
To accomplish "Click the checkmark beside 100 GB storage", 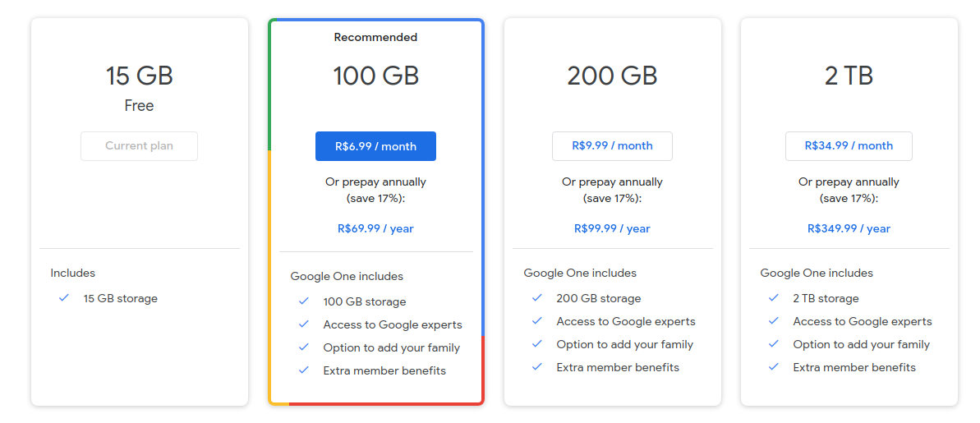I will pos(304,301).
